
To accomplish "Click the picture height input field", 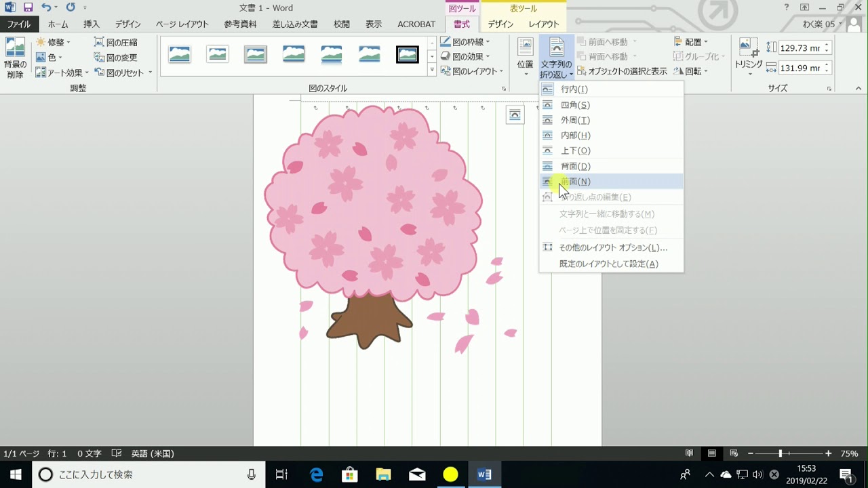I will click(800, 48).
